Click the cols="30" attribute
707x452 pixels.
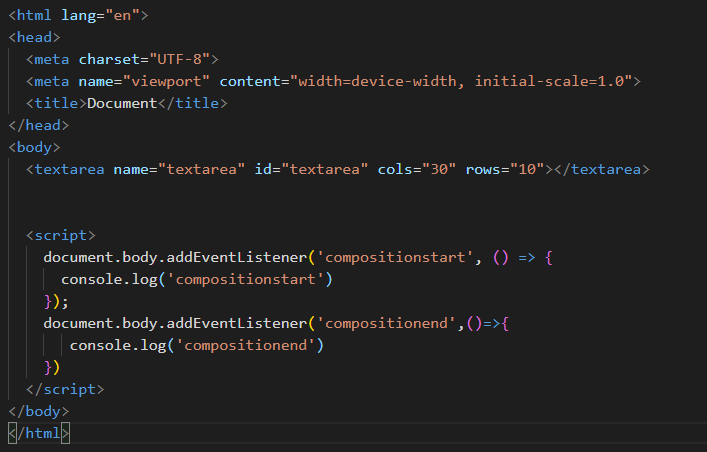417,169
